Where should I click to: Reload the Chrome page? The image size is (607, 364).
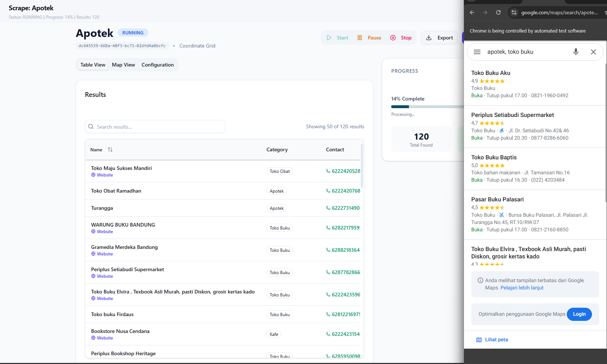pyautogui.click(x=498, y=12)
